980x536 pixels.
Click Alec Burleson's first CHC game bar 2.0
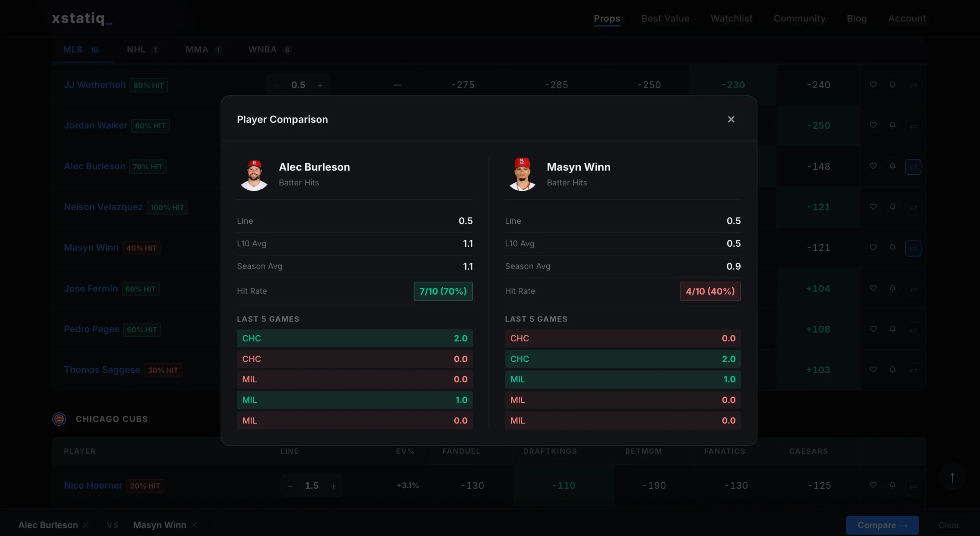tap(355, 338)
